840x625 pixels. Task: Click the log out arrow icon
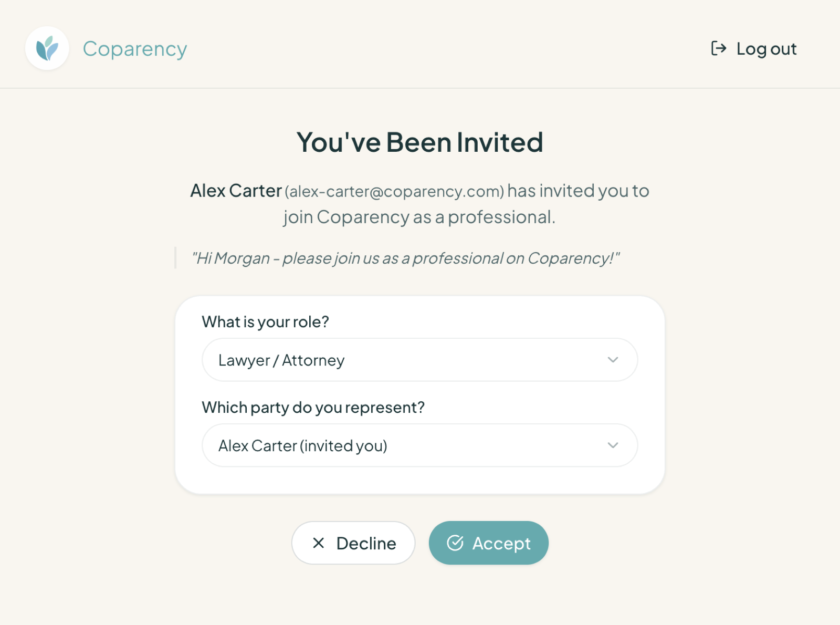point(719,48)
